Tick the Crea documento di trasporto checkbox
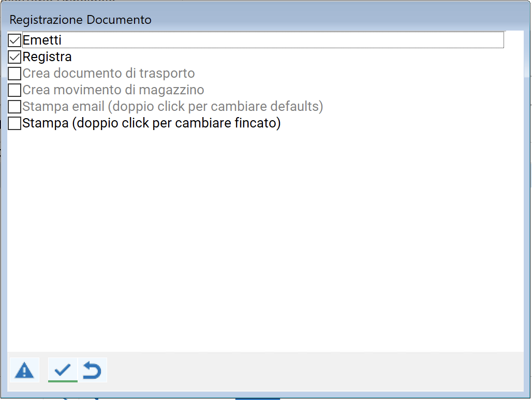Screen dimensions: 532x400 click(14, 74)
